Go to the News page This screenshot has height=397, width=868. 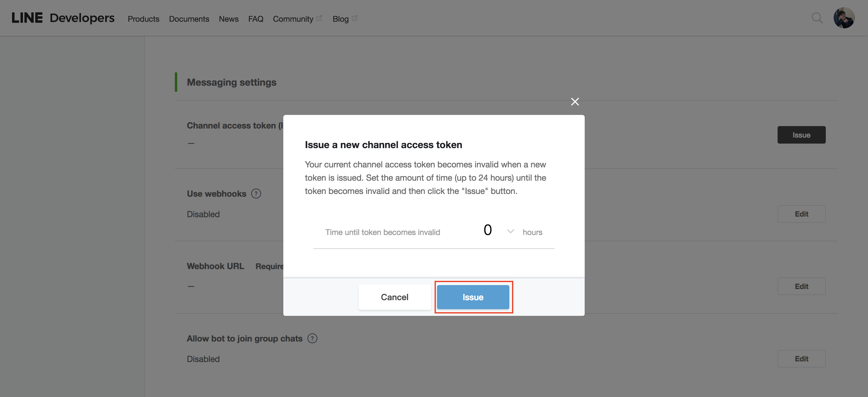click(x=228, y=19)
